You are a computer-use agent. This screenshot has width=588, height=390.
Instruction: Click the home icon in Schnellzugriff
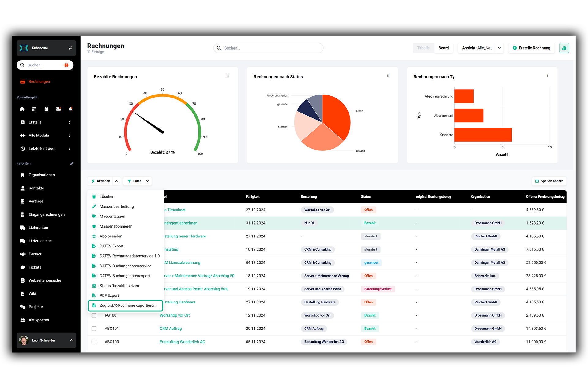coord(22,109)
